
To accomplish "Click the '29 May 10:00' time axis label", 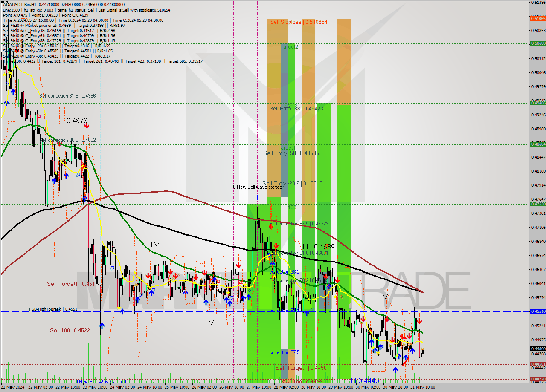I will pyautogui.click(x=340, y=387).
